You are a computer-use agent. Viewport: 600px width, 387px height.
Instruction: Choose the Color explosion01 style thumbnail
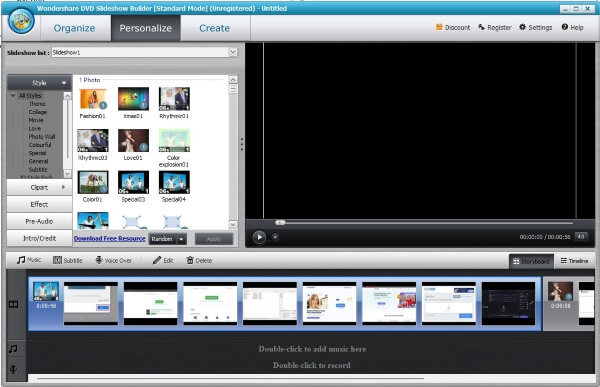174,140
